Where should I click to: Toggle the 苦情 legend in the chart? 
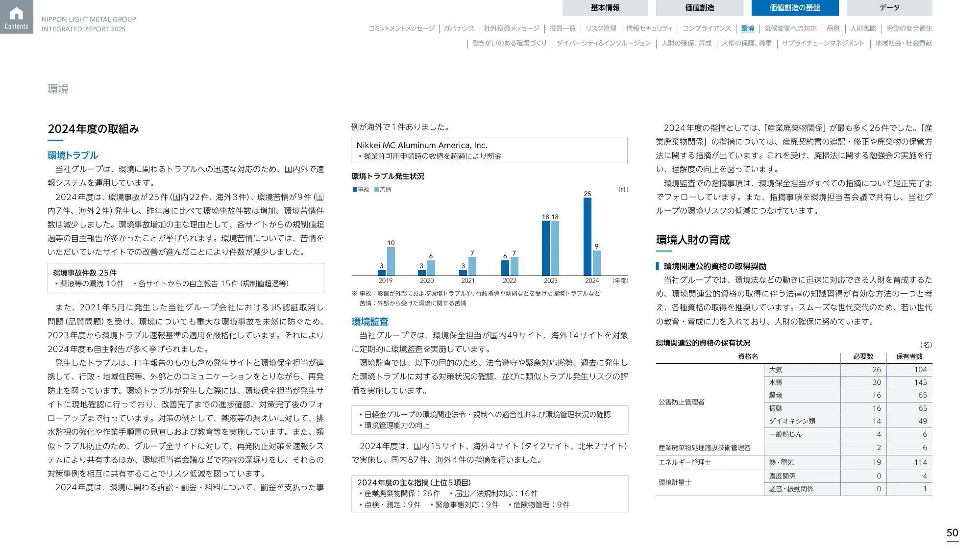382,190
